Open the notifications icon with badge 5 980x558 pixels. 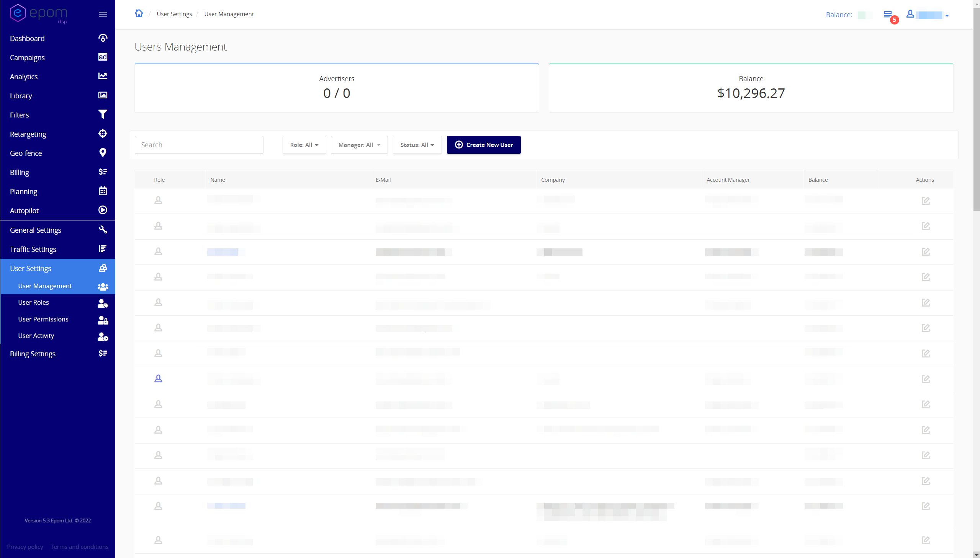(888, 15)
